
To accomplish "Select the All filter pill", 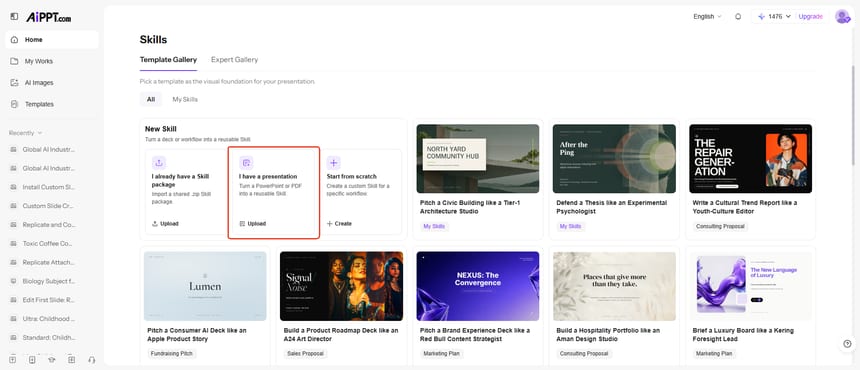I will coord(151,99).
